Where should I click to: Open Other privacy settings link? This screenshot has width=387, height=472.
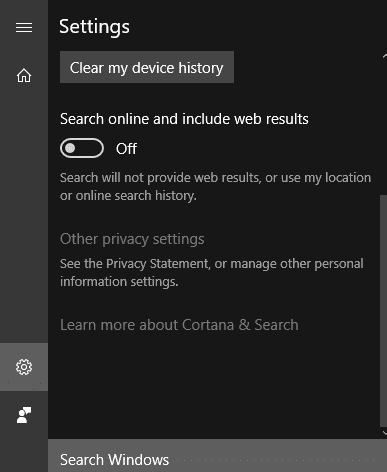click(132, 239)
